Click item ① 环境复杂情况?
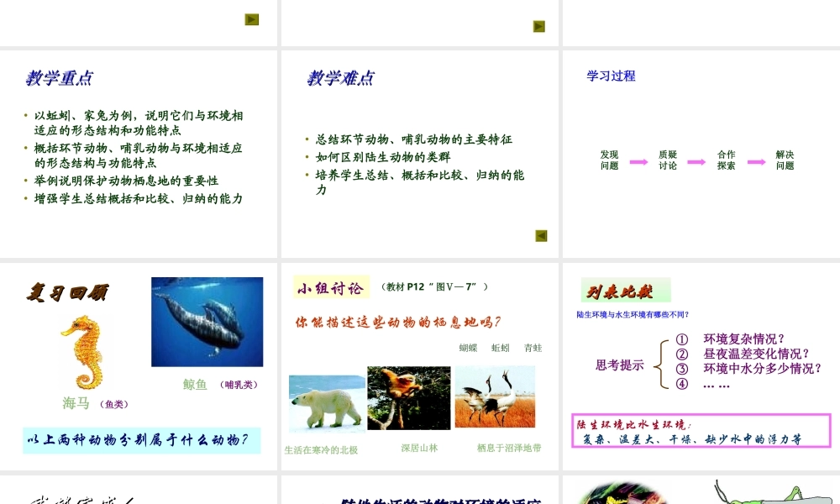This screenshot has width=840, height=504. (730, 339)
